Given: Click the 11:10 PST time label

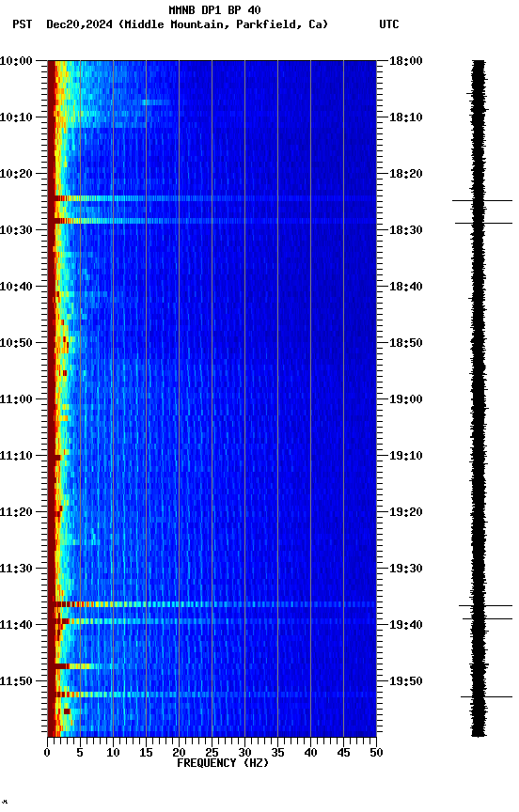Looking at the screenshot, I should pyautogui.click(x=16, y=456).
